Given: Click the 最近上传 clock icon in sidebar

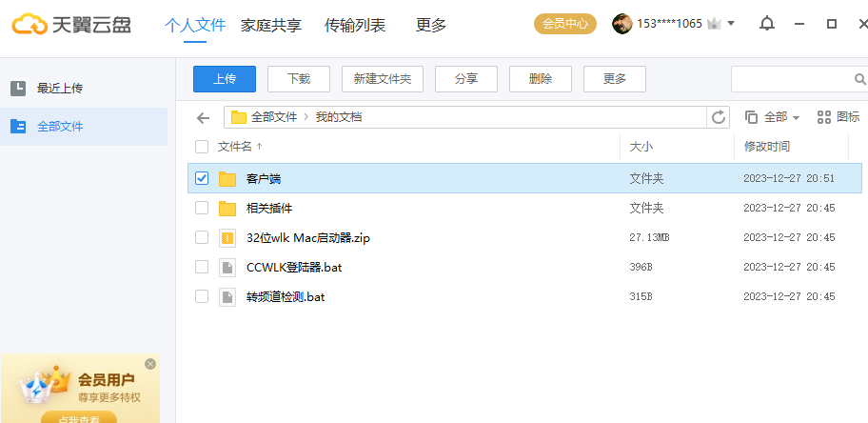Looking at the screenshot, I should click(x=18, y=89).
